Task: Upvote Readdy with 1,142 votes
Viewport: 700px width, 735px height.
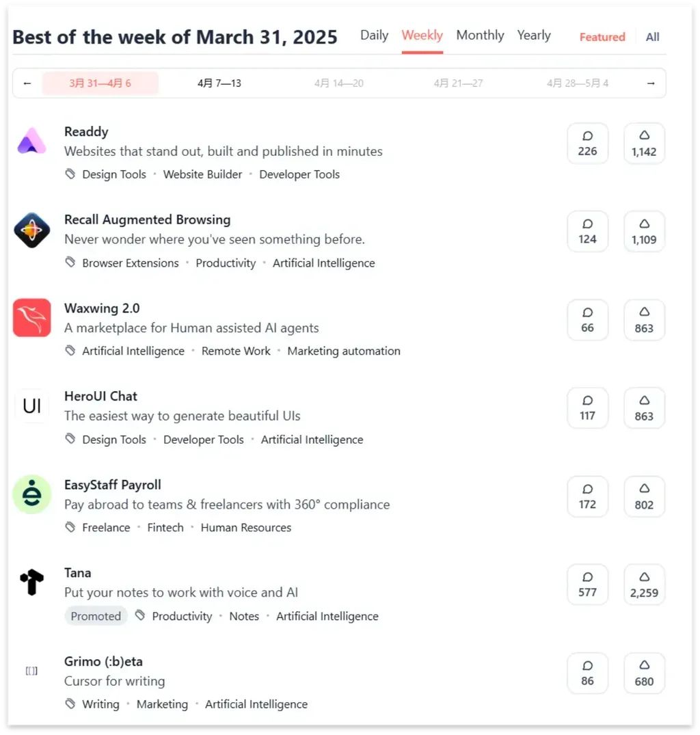Action: (644, 144)
